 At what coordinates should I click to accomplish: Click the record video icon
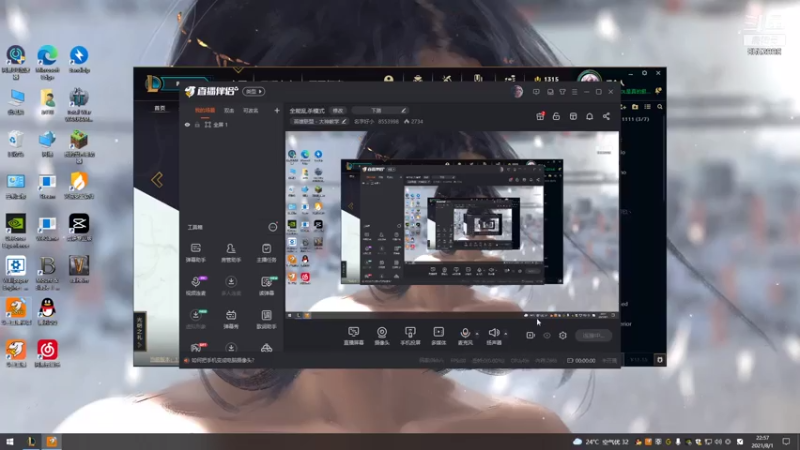(x=530, y=335)
